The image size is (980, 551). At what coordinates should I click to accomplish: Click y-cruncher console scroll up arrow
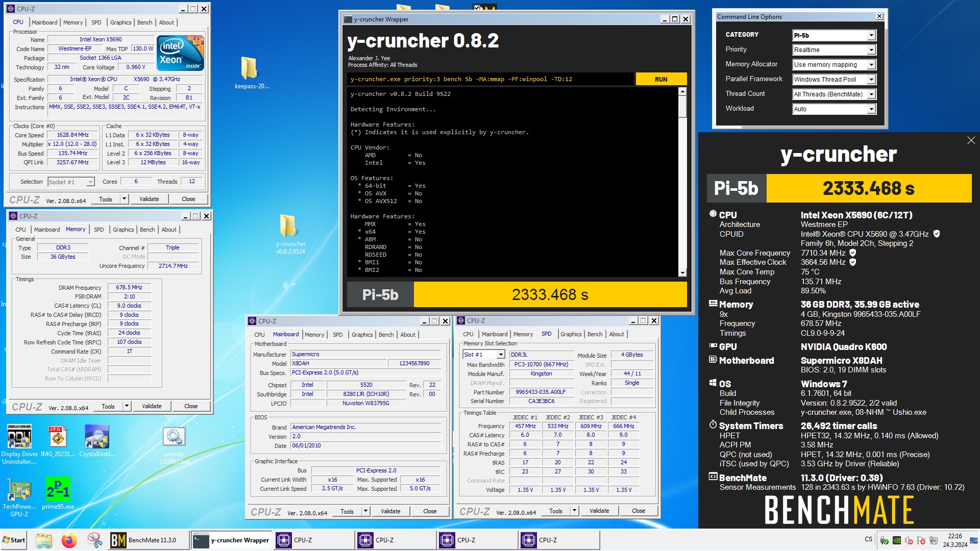coord(682,91)
